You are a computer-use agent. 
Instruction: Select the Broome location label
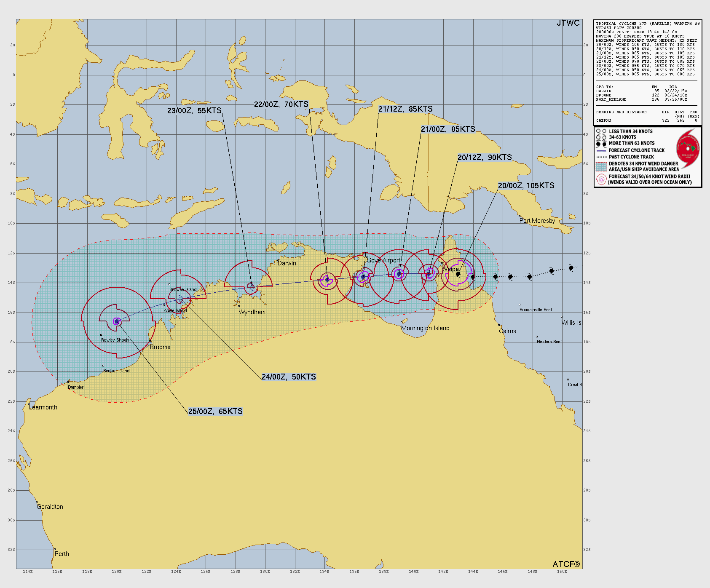[x=160, y=347]
